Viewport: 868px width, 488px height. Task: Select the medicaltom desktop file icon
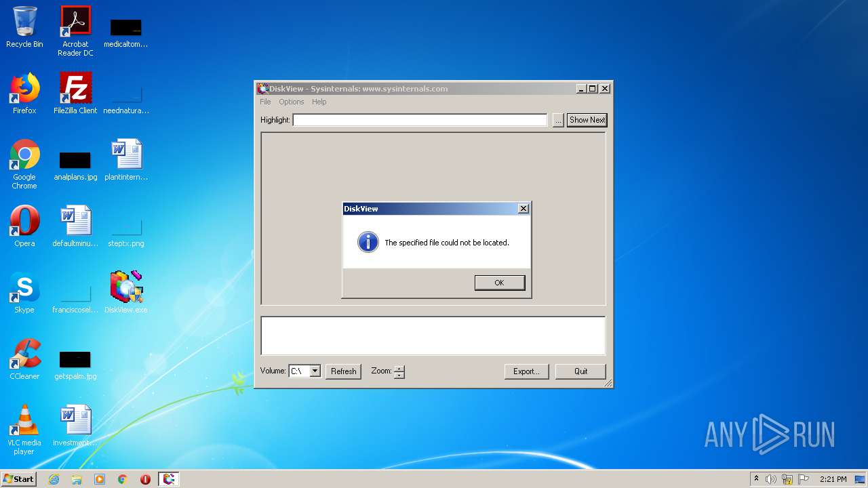click(126, 32)
